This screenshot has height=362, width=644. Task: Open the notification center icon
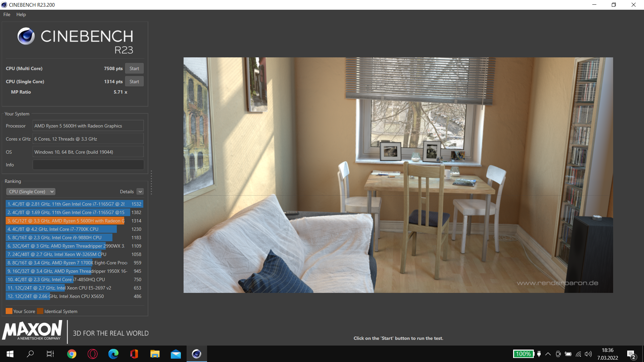pos(631,354)
